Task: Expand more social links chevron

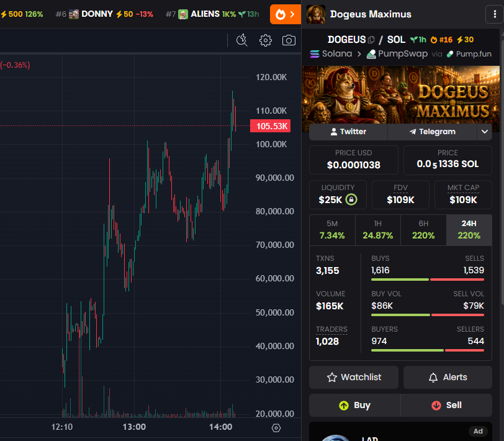Action: pyautogui.click(x=484, y=132)
